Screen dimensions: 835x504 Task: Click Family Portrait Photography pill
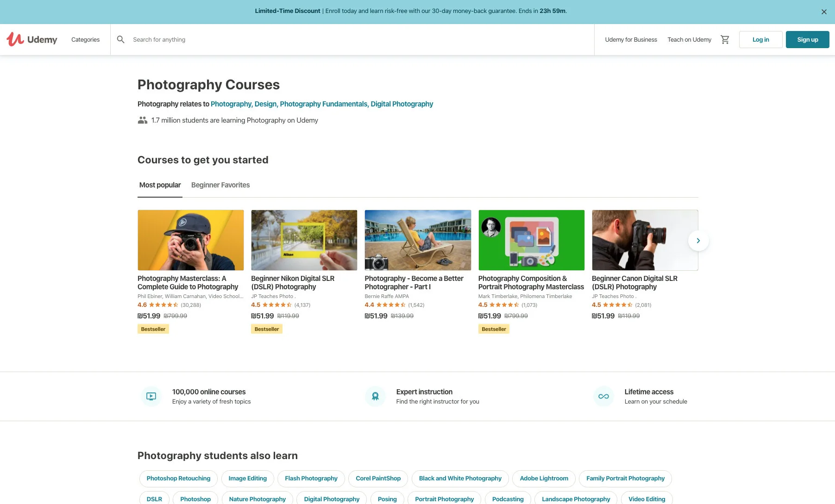point(625,479)
